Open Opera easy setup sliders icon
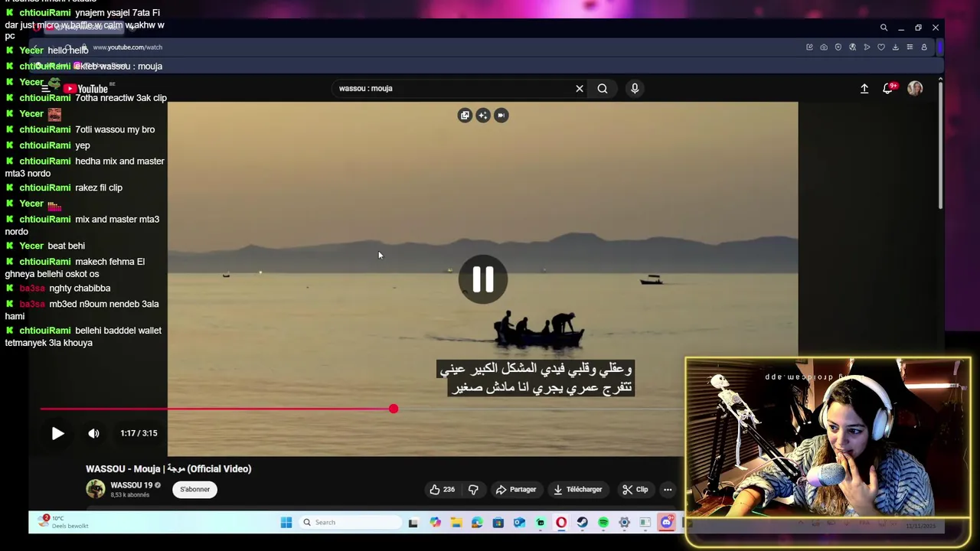Viewport: 980px width, 551px height. point(910,47)
